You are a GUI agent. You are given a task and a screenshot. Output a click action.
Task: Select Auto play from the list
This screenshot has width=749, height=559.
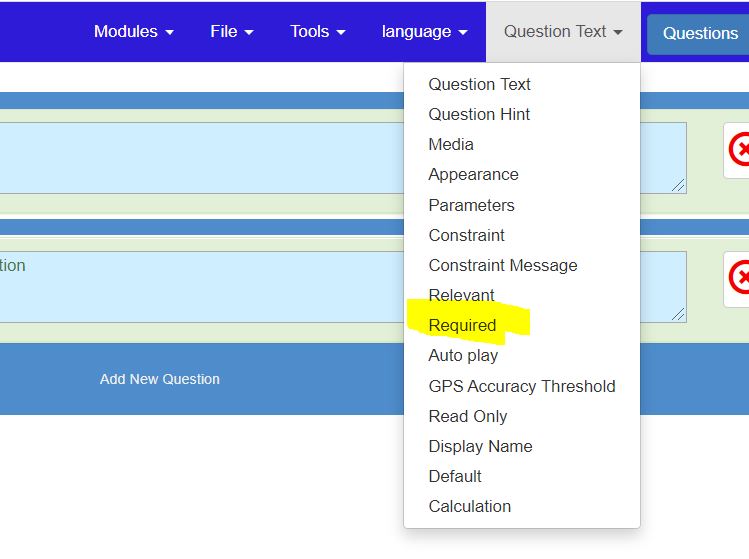pyautogui.click(x=463, y=355)
